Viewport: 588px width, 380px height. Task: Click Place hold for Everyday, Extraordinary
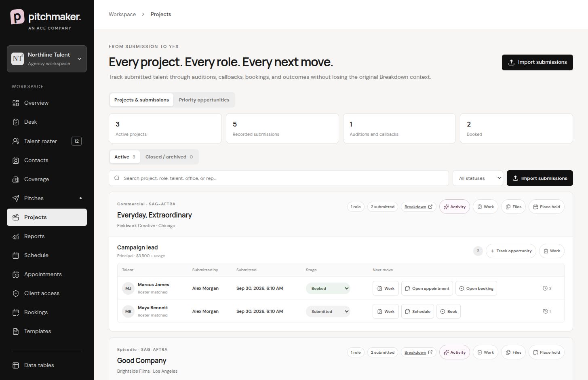click(546, 207)
